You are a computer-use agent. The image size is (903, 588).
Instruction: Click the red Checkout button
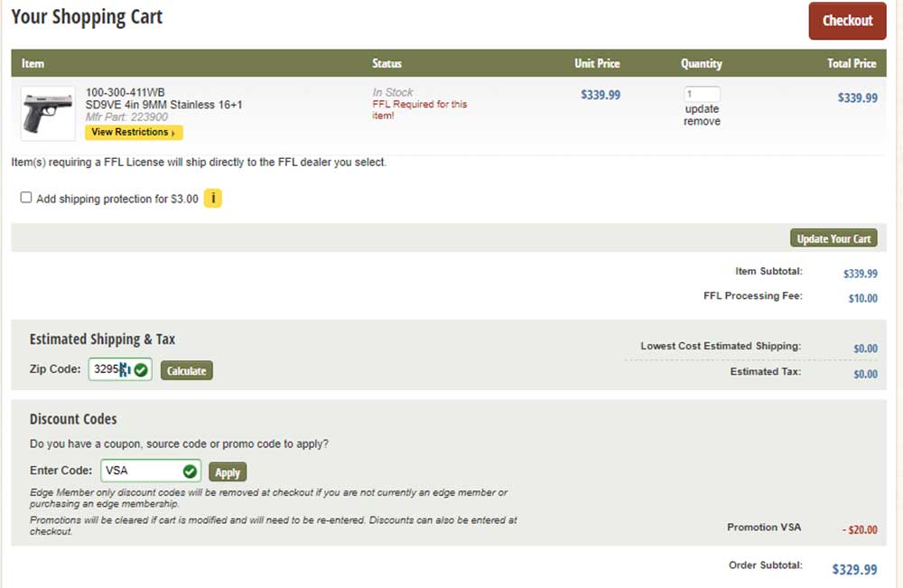(847, 21)
